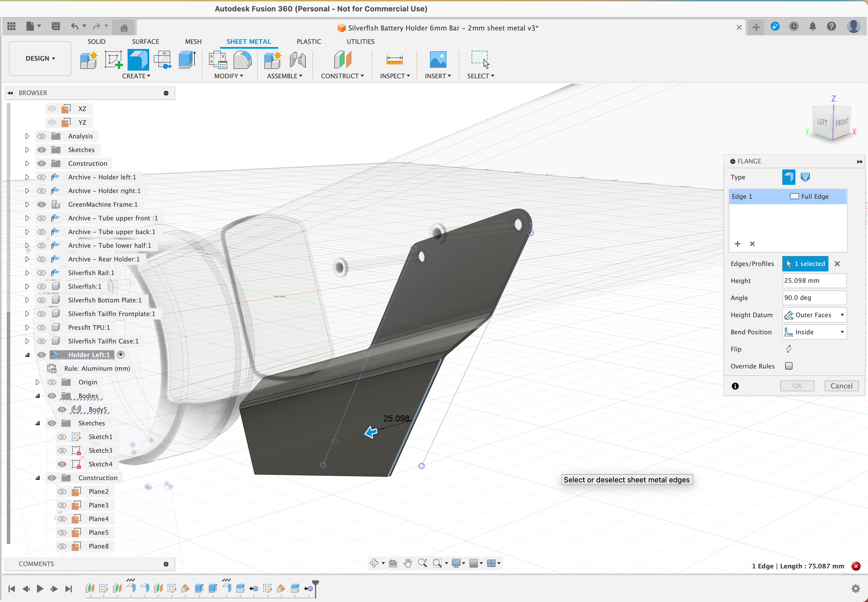Viewport: 868px width, 602px height.
Task: Click the plus button to add edge selection
Action: pyautogui.click(x=738, y=244)
